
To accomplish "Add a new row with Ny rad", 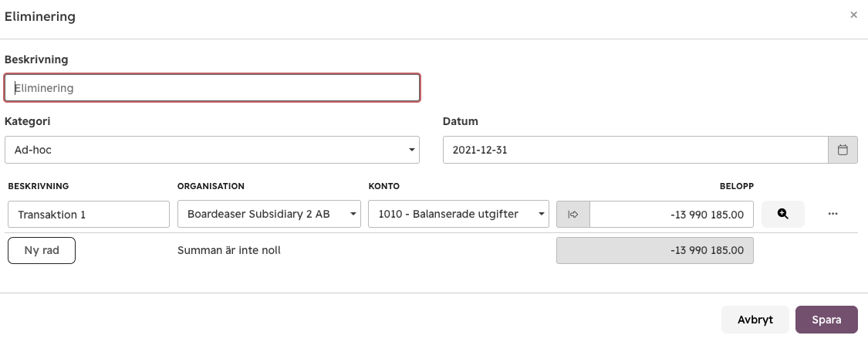I will click(42, 251).
